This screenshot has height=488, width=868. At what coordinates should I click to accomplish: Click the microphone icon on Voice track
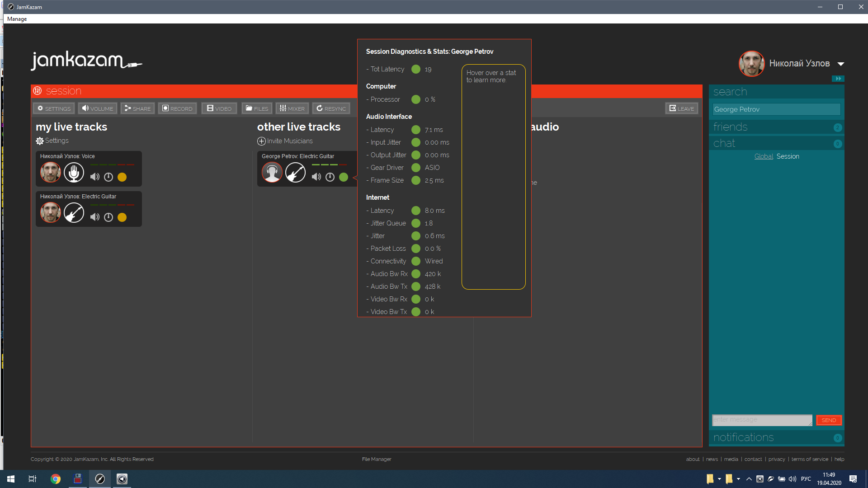coord(74,173)
